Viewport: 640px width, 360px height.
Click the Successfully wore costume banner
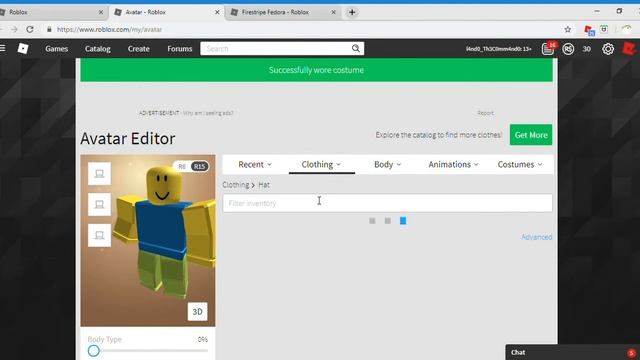(x=316, y=70)
